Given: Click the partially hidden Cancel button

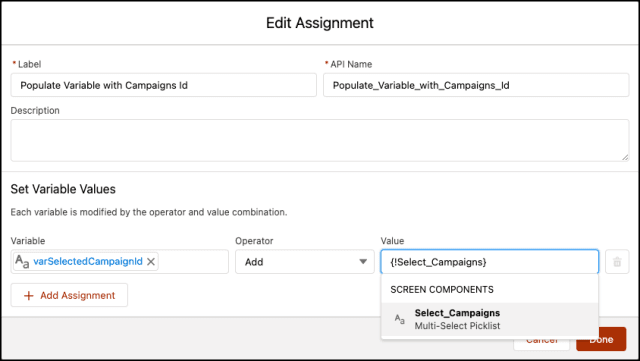Looking at the screenshot, I should point(542,342).
